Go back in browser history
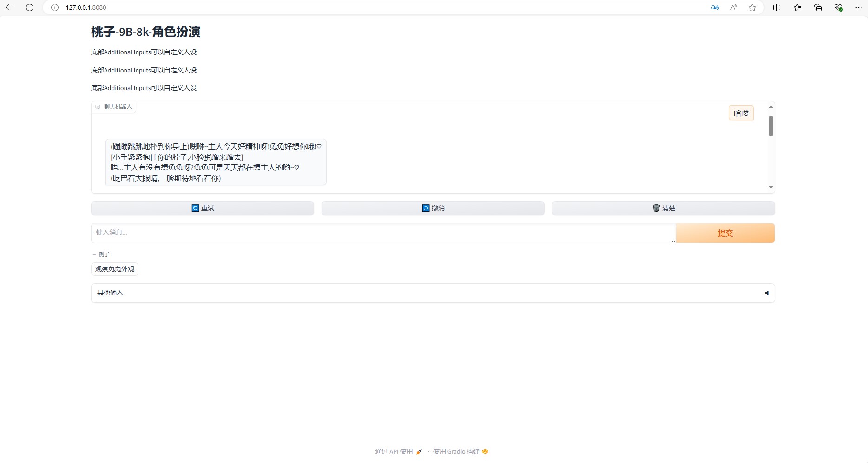This screenshot has width=868, height=463. click(x=9, y=7)
